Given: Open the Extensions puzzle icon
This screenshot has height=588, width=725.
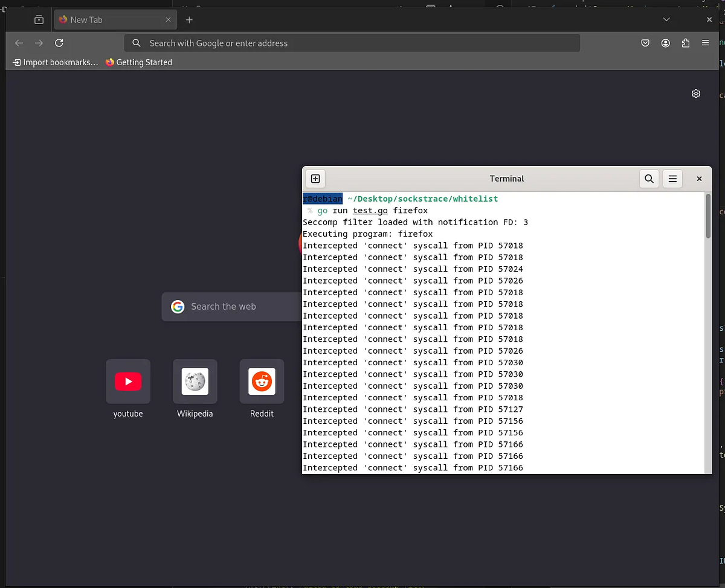Looking at the screenshot, I should (x=685, y=43).
